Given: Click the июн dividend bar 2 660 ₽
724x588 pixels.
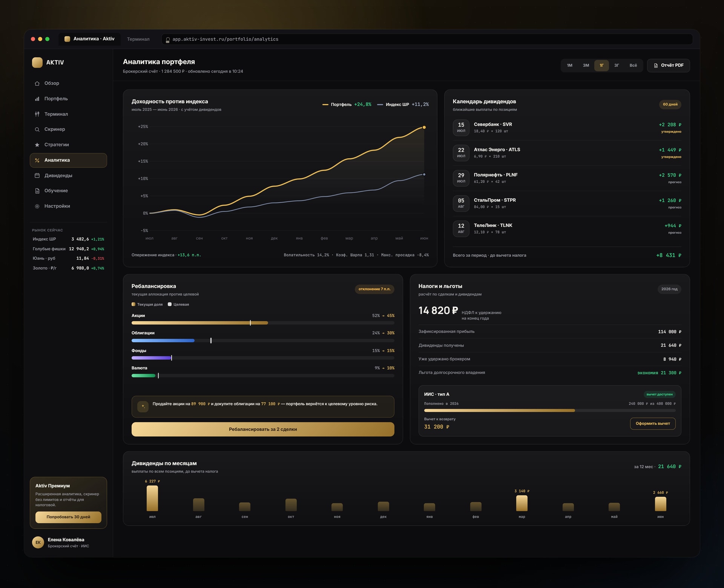Looking at the screenshot, I should coord(661,504).
